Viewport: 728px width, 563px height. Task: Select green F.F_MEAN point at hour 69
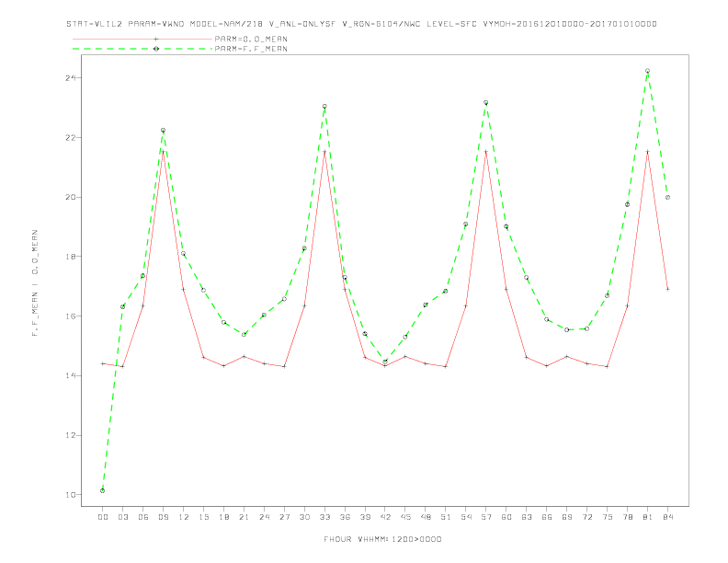[x=567, y=330]
